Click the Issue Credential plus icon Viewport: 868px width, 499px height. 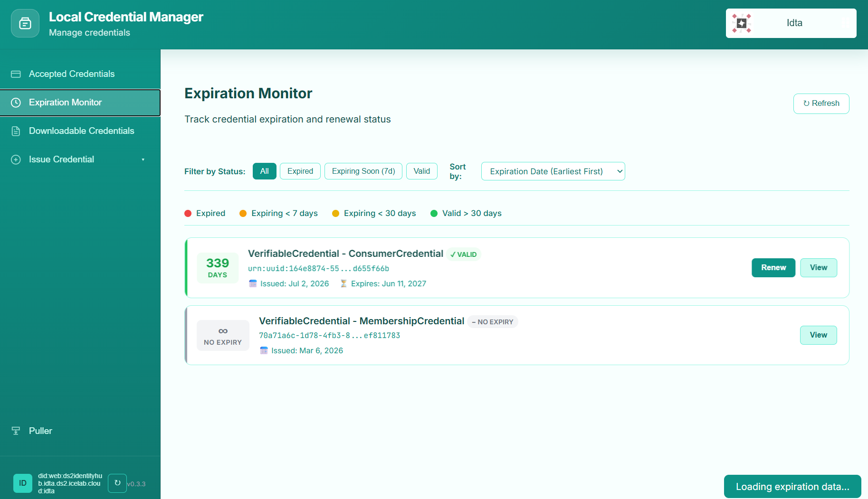point(16,160)
